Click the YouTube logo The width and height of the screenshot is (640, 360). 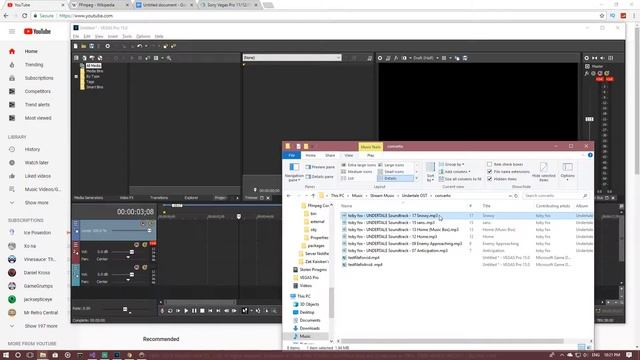[x=37, y=31]
